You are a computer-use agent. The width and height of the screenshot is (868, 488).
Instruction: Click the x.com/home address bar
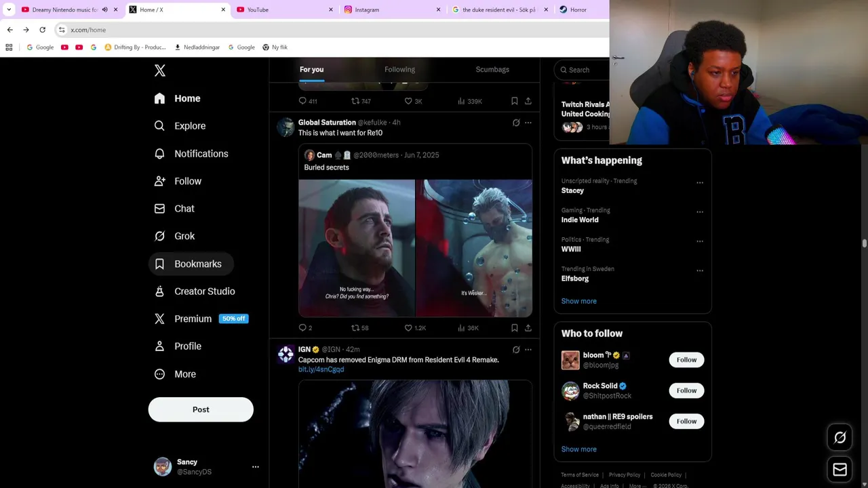click(x=332, y=30)
